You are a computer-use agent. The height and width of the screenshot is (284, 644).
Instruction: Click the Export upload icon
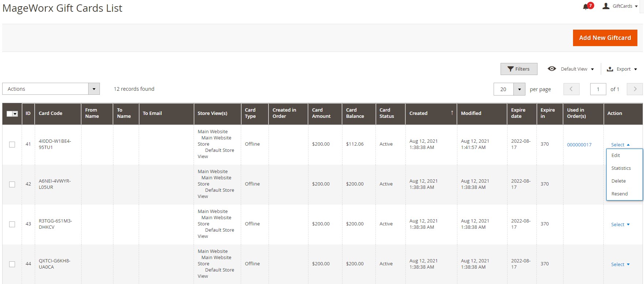(610, 69)
